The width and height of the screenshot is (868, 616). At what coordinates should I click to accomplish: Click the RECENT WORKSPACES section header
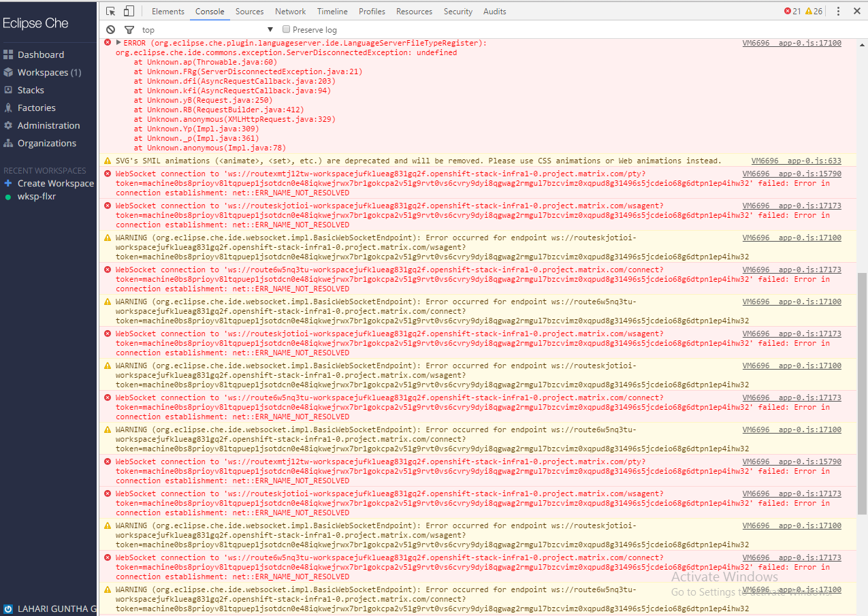click(x=45, y=170)
